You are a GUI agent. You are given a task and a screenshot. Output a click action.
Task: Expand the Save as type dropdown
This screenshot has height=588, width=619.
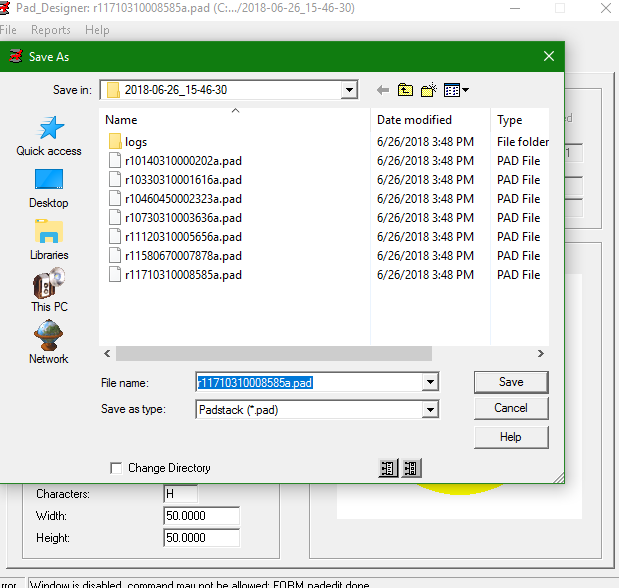430,410
